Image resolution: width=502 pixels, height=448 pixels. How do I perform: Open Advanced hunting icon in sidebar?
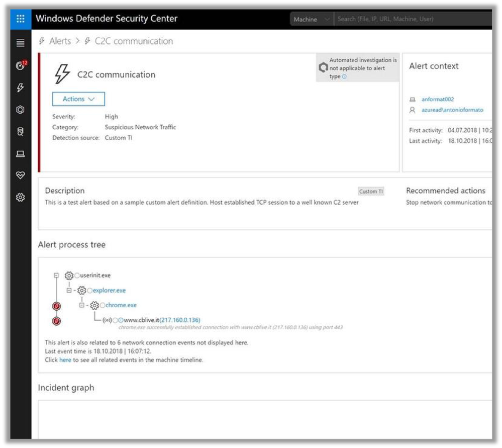(21, 132)
